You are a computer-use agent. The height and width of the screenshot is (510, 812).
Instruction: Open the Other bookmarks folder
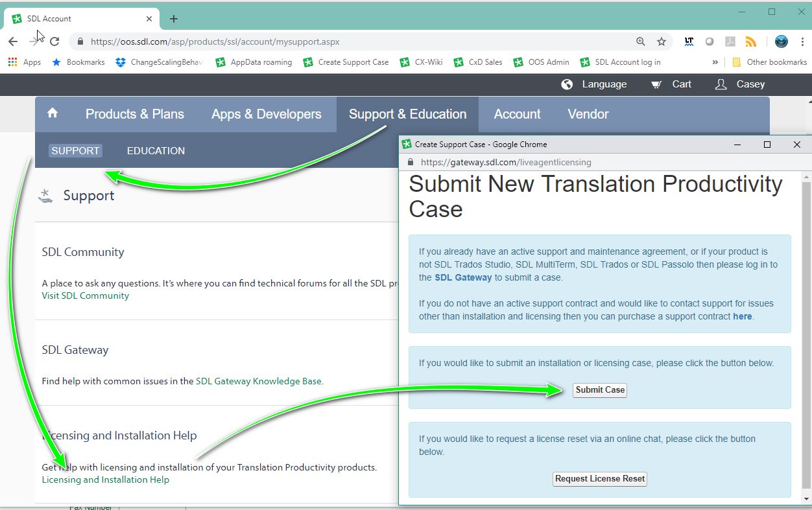(769, 62)
